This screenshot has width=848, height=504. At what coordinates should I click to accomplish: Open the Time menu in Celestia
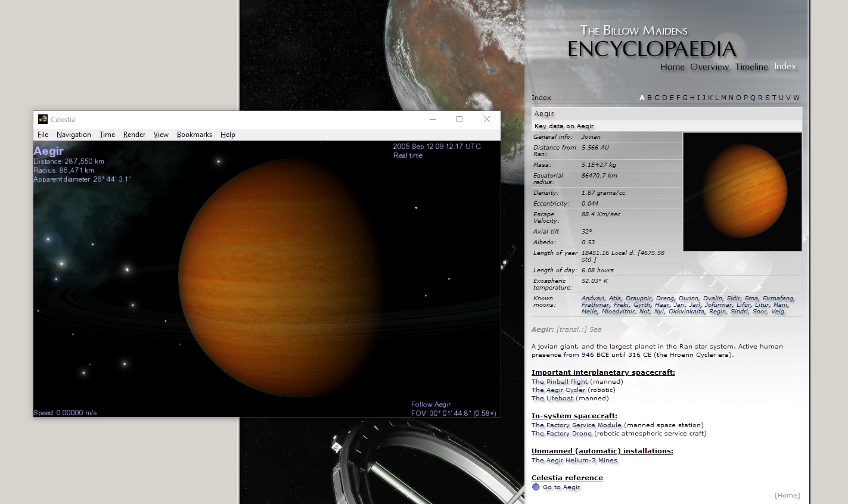[107, 135]
